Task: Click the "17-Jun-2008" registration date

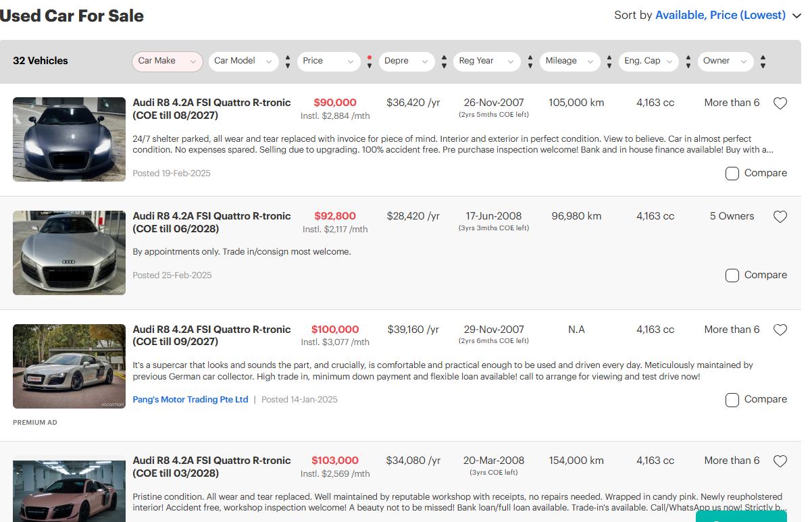Action: (x=494, y=216)
